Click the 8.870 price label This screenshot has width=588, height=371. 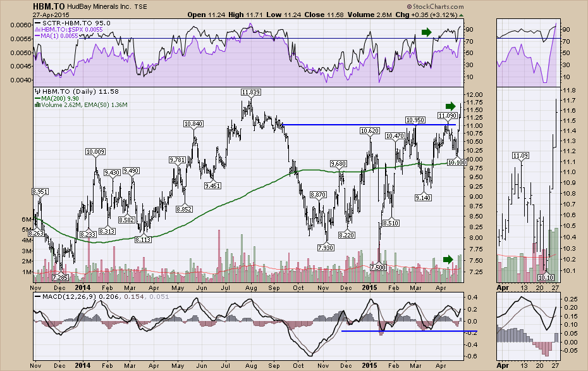pos(318,194)
